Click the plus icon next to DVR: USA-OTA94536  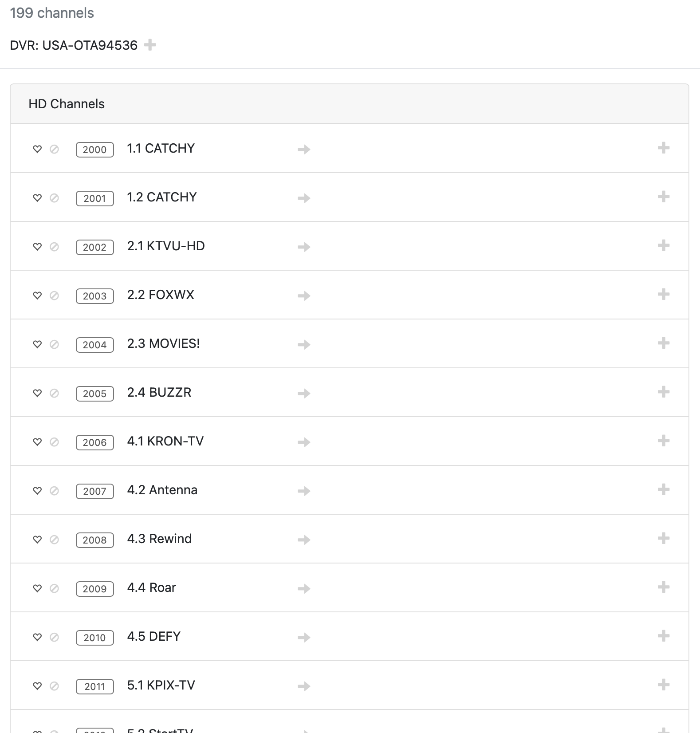pyautogui.click(x=150, y=45)
